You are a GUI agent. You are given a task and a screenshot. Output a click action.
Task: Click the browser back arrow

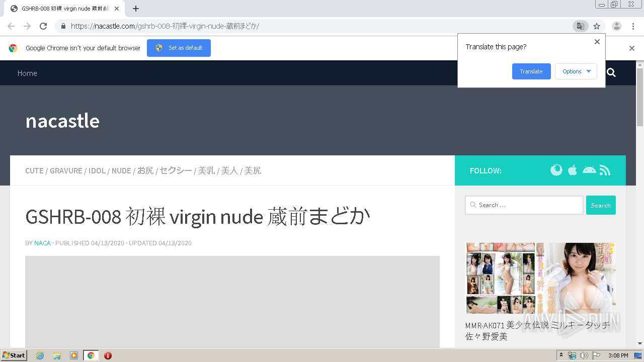click(11, 26)
